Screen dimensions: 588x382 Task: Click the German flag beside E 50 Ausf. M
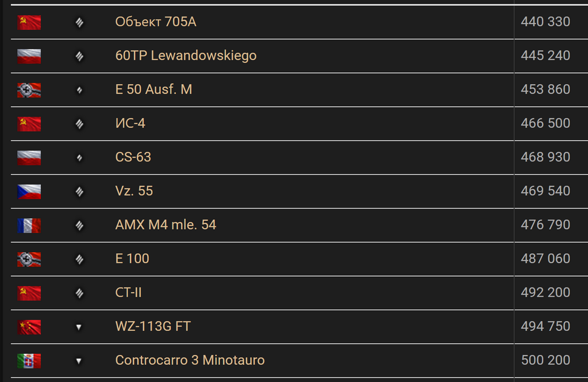click(29, 90)
